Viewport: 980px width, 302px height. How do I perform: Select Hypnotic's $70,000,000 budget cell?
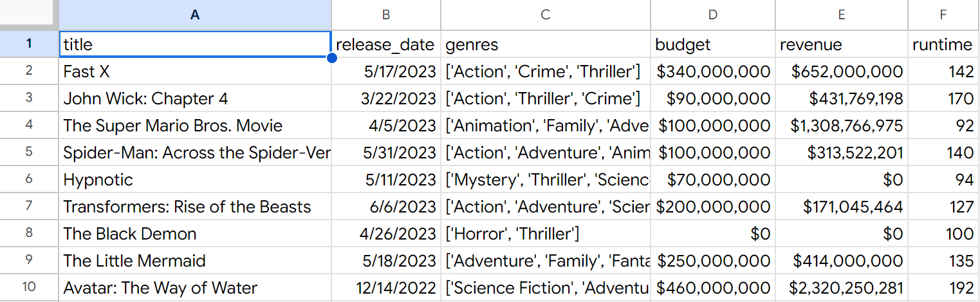(x=713, y=180)
